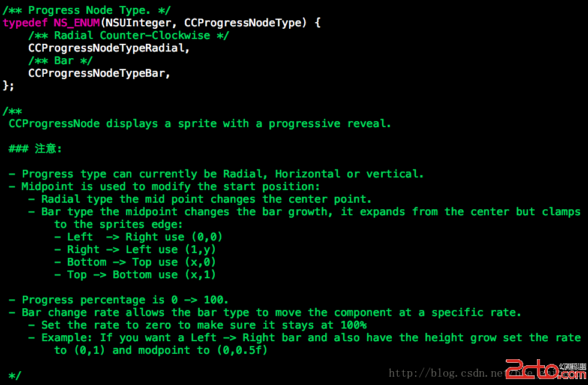This screenshot has width=588, height=385.
Task: Click the 'Top -> Bottom use (x,1)' line
Action: [x=135, y=275]
